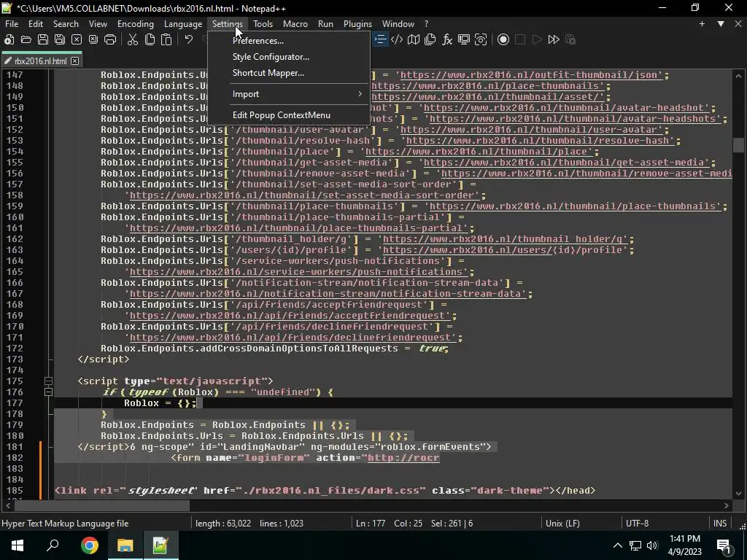Viewport: 747px width, 560px height.
Task: Open the Macro menu
Action: coord(295,24)
